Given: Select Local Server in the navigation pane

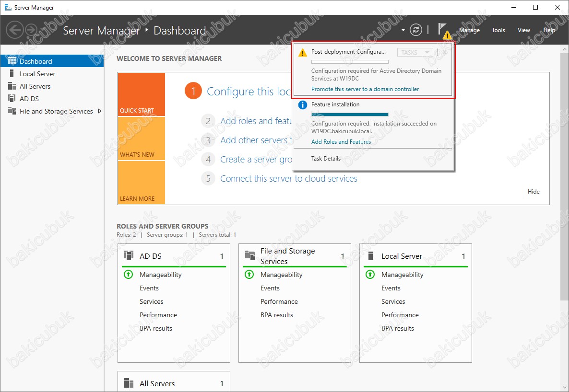Looking at the screenshot, I should pos(52,74).
